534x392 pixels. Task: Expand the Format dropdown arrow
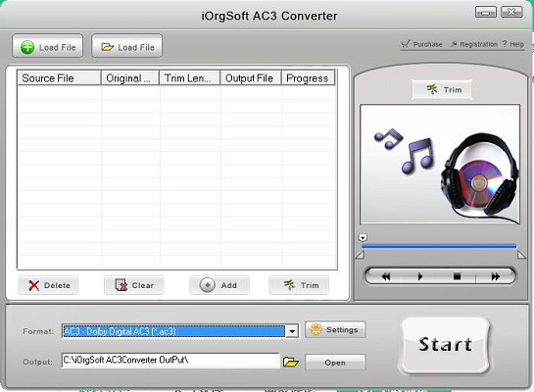click(292, 331)
